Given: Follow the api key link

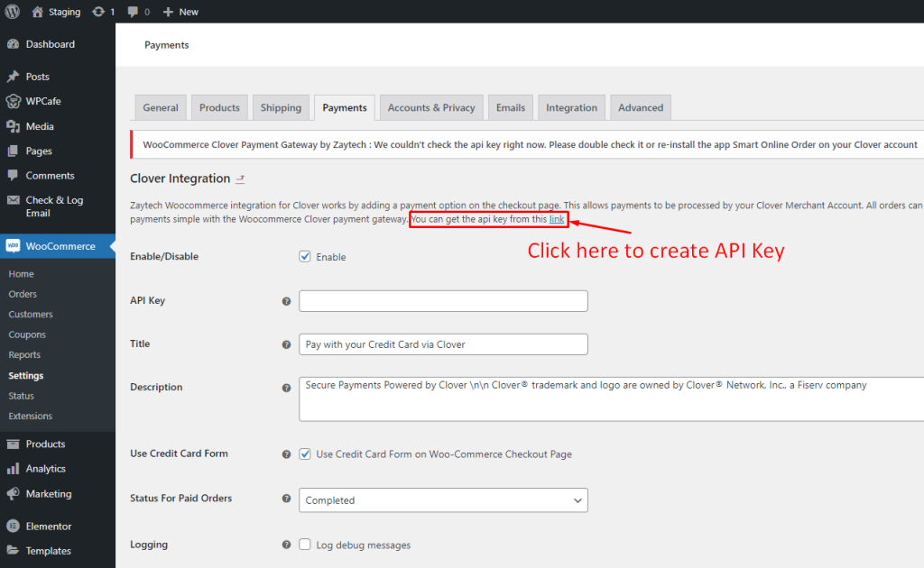Looking at the screenshot, I should [x=557, y=219].
